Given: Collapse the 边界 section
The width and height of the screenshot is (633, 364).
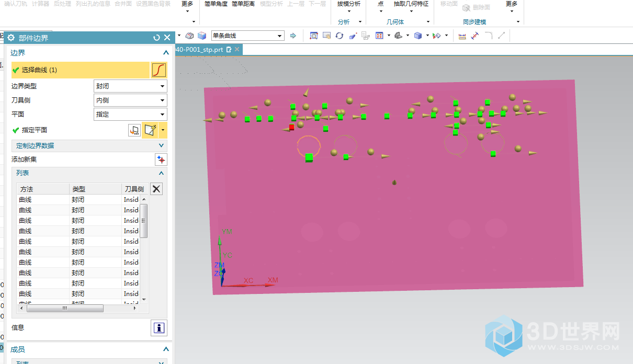Looking at the screenshot, I should click(x=166, y=53).
